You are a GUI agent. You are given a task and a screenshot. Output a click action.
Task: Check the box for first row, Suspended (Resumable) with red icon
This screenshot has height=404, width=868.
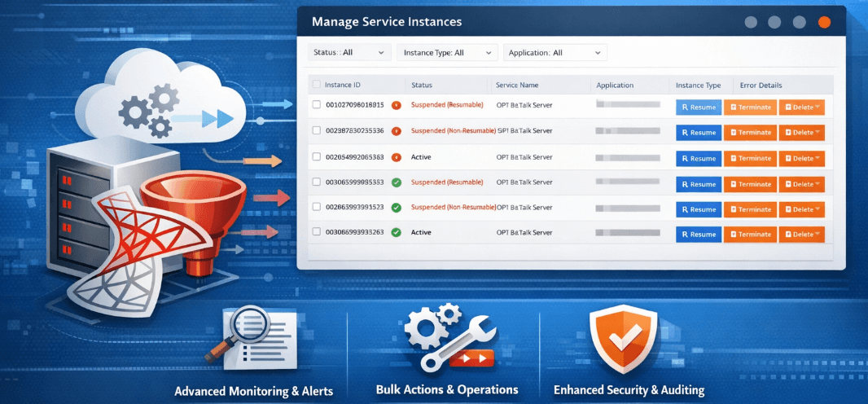coord(317,104)
